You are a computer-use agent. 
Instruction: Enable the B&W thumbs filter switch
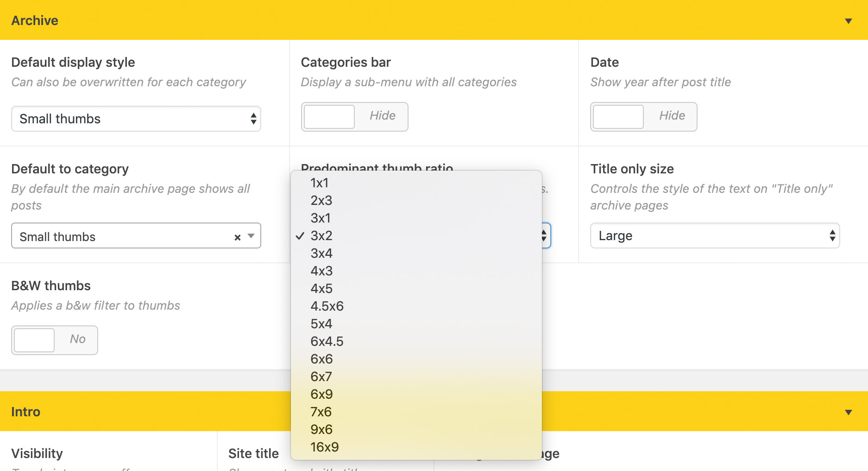(54, 340)
